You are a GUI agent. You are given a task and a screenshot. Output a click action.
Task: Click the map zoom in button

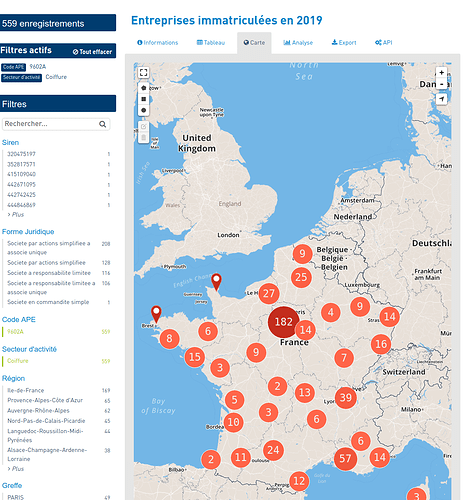441,72
